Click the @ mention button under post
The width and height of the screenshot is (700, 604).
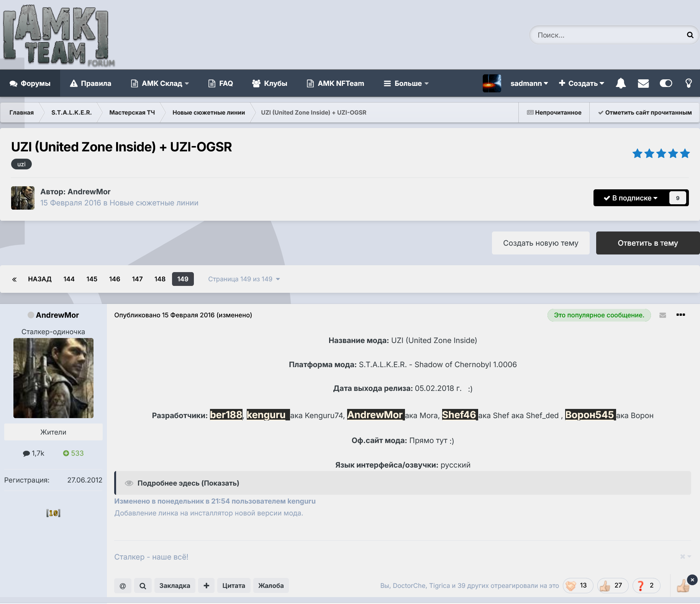coord(123,586)
